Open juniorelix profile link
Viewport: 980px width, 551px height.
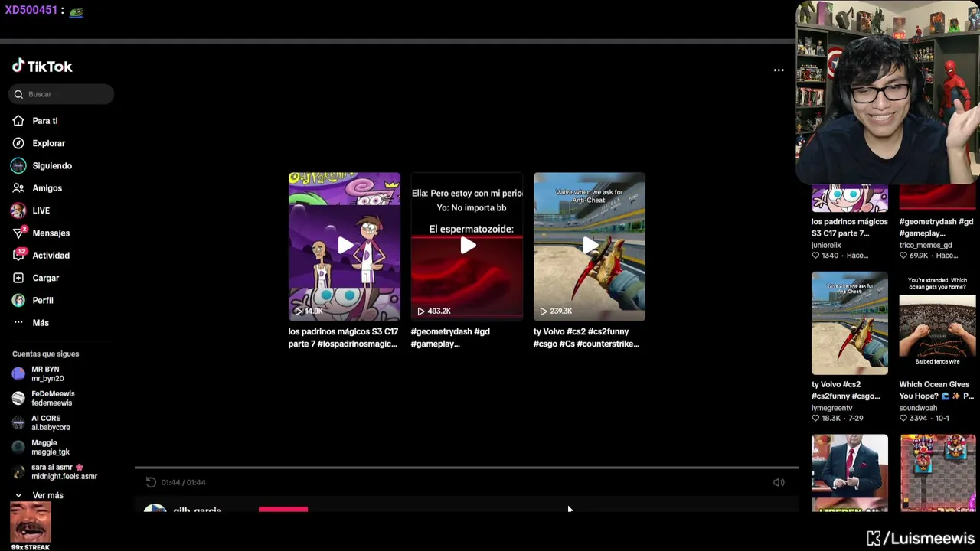tap(826, 246)
